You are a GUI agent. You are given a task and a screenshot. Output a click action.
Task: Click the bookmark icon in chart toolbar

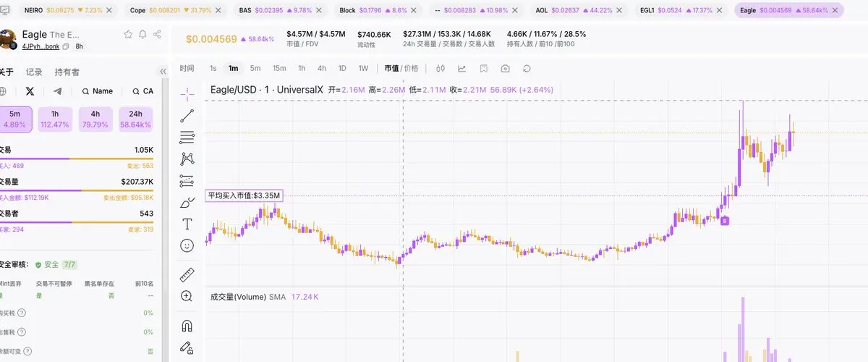(484, 68)
